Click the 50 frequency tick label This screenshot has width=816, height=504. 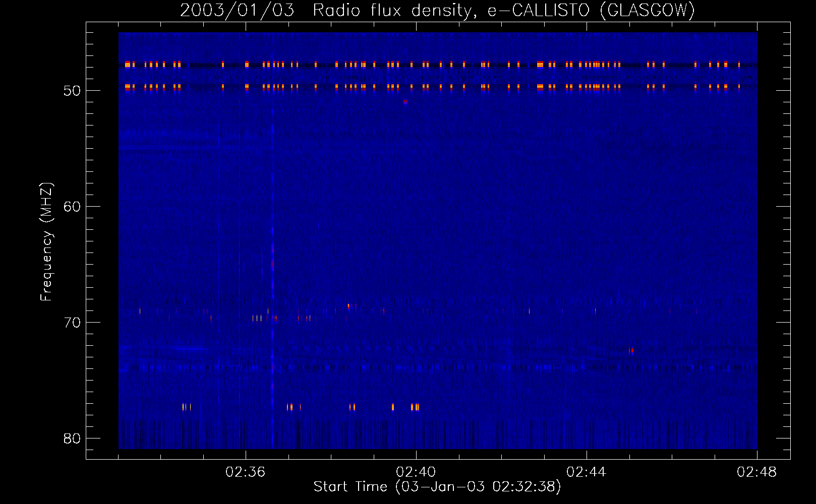(72, 91)
